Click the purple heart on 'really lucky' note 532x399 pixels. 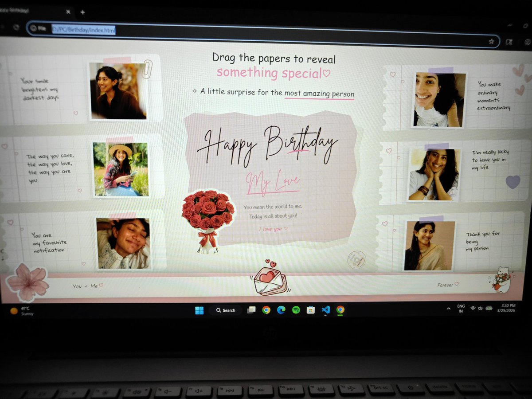click(513, 182)
